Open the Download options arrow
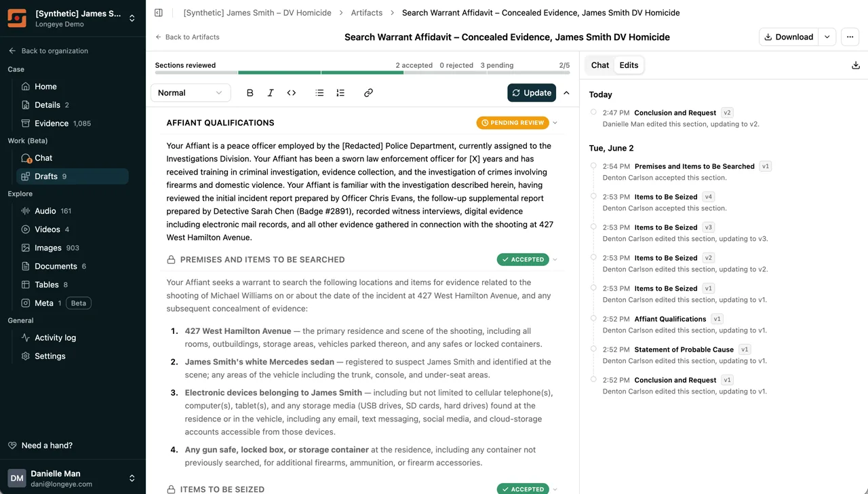868x494 pixels. pyautogui.click(x=827, y=37)
